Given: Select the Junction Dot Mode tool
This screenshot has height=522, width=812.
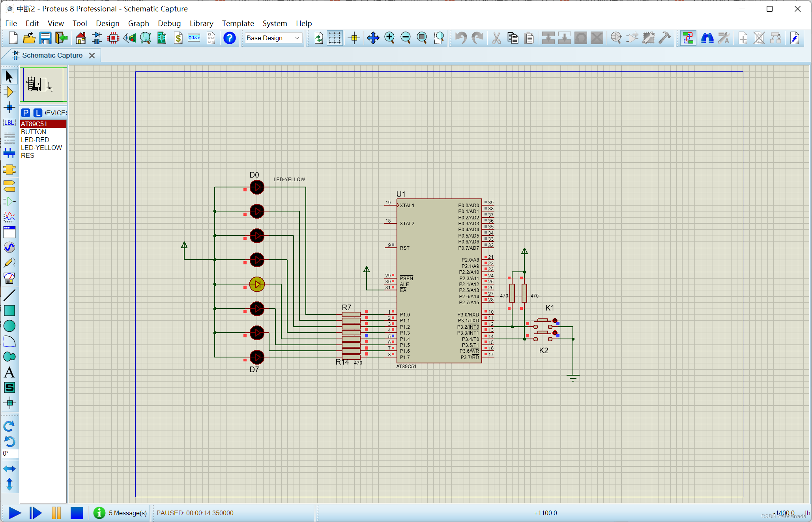Looking at the screenshot, I should coord(9,107).
